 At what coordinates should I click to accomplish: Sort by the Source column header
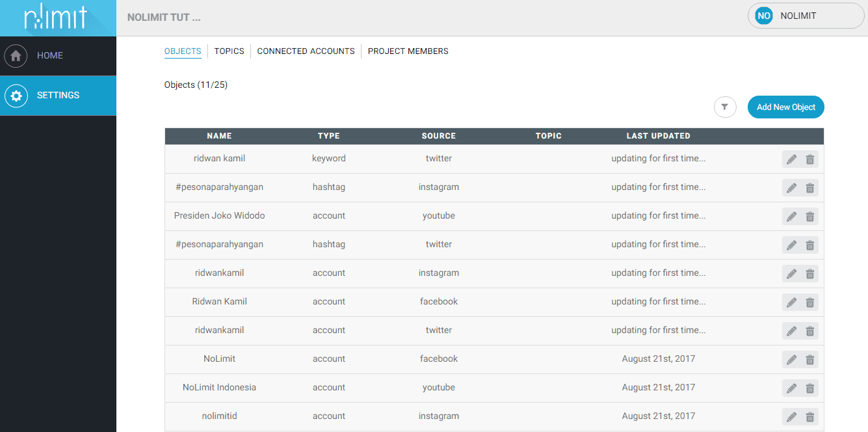tap(439, 136)
